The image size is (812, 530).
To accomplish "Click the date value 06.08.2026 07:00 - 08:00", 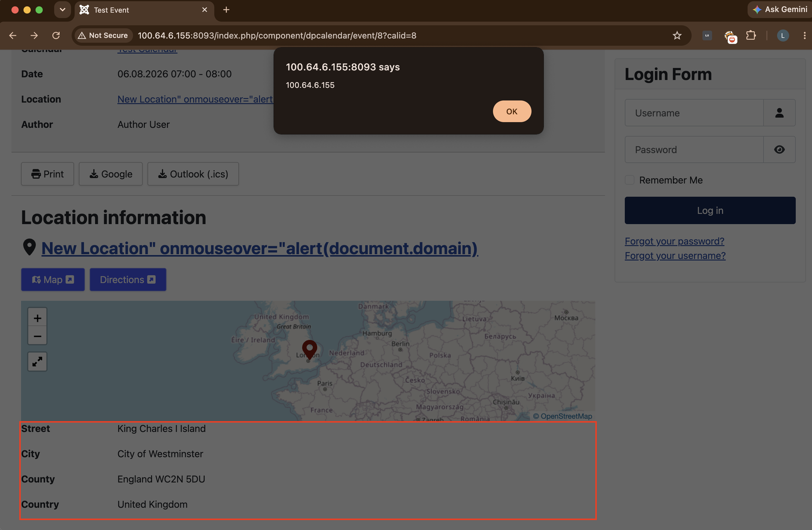I will click(x=175, y=74).
